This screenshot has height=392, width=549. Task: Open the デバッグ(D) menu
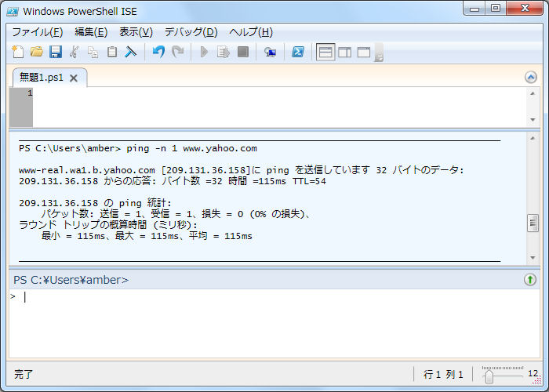pos(191,32)
